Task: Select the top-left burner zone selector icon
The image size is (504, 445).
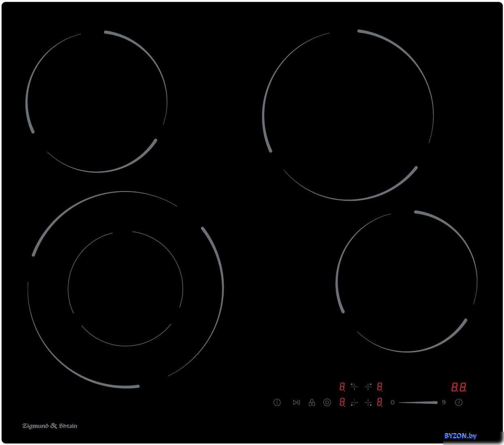Action: click(354, 387)
